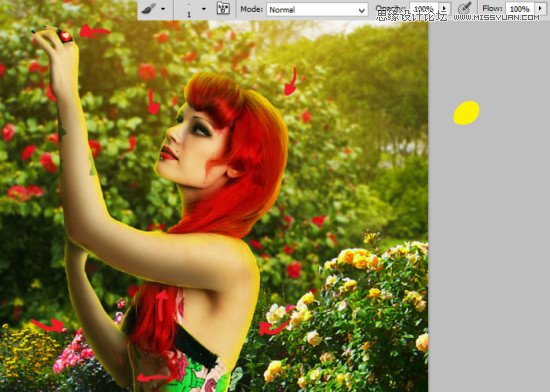
Task: Click the Mode label in options bar
Action: tap(251, 9)
